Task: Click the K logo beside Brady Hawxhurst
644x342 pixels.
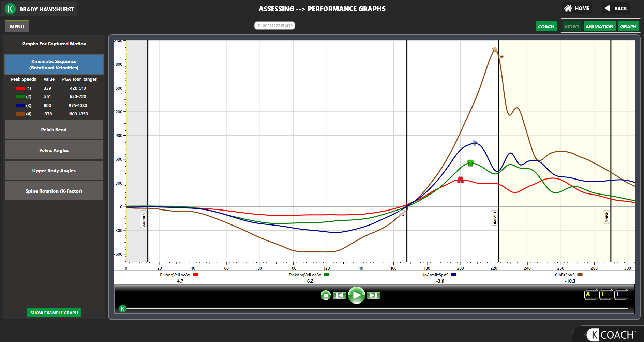Action: click(x=10, y=9)
